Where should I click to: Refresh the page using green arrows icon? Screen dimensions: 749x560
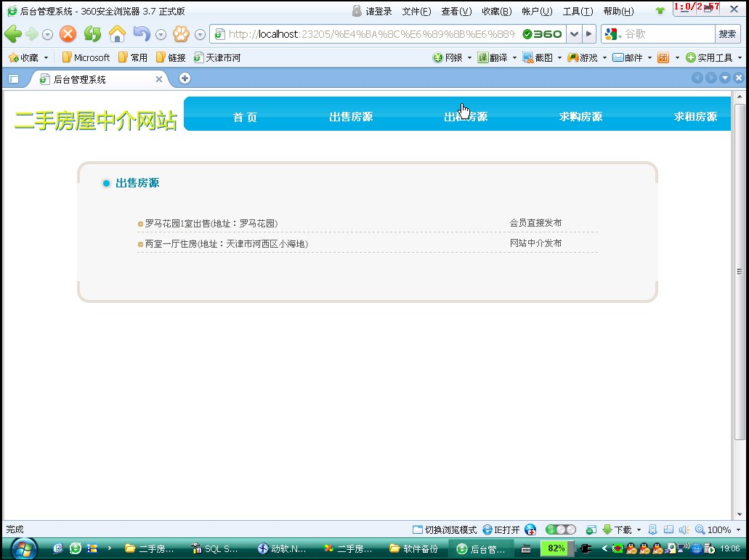tap(92, 34)
